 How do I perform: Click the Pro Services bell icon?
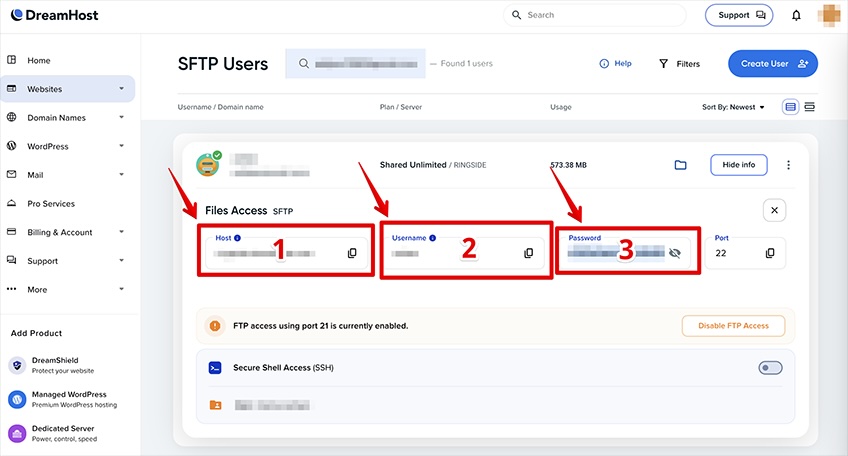[11, 203]
